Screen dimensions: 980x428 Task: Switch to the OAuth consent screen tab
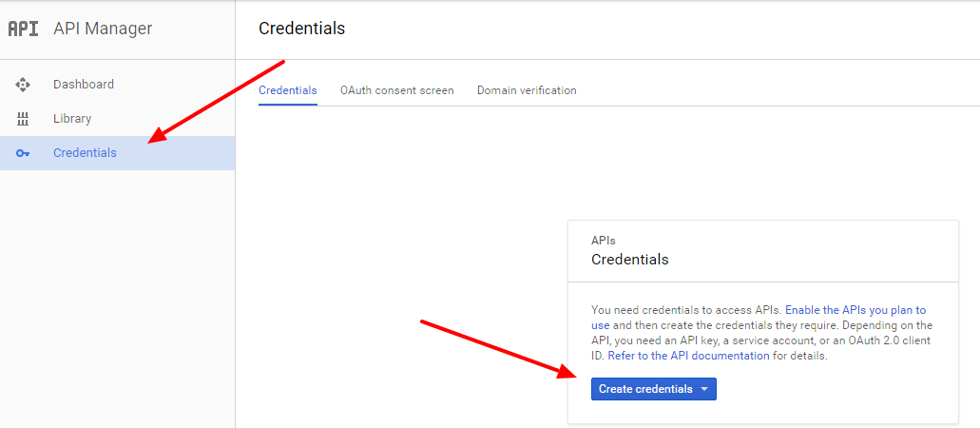(x=397, y=90)
